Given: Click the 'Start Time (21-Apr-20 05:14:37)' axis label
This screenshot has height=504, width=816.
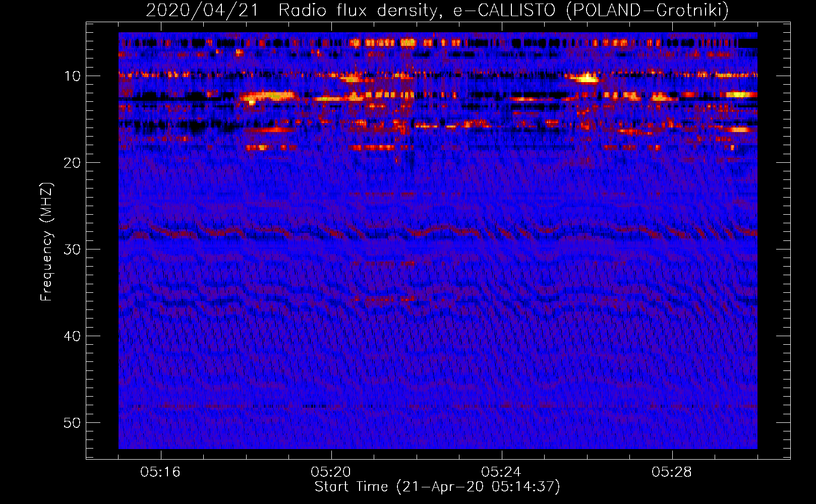Looking at the screenshot, I should click(x=437, y=487).
